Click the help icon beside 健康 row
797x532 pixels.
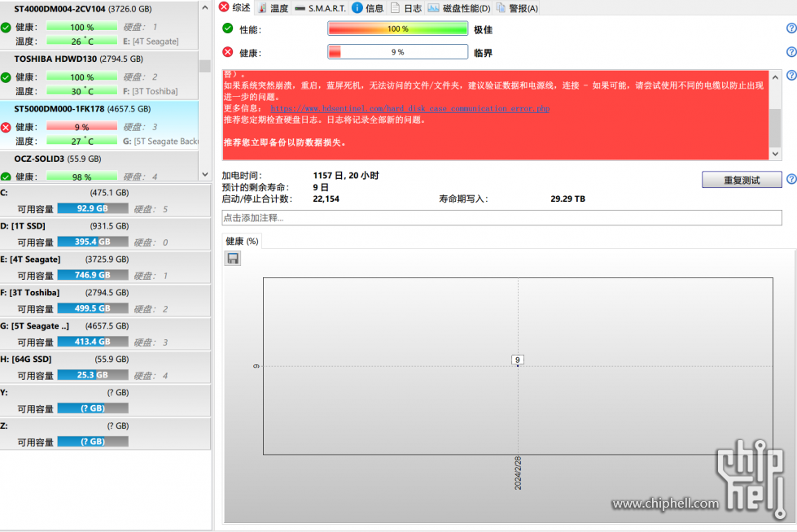coord(791,52)
